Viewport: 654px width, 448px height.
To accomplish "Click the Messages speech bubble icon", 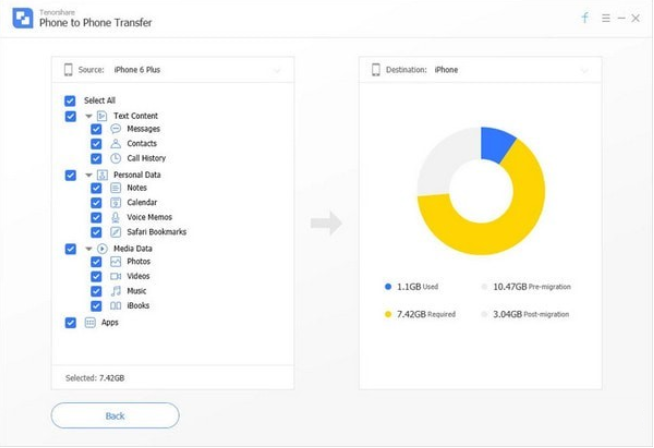I will [x=116, y=128].
